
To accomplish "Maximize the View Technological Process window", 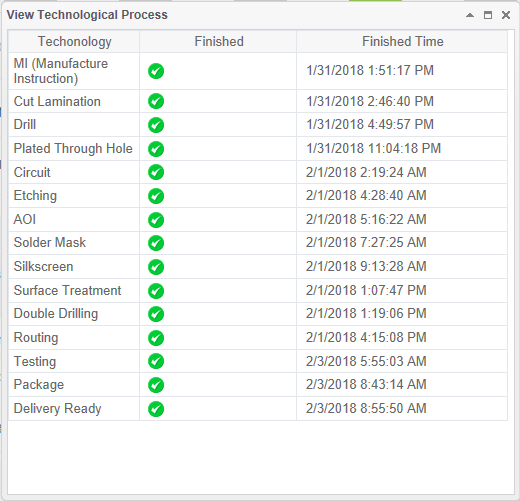I will click(x=488, y=15).
